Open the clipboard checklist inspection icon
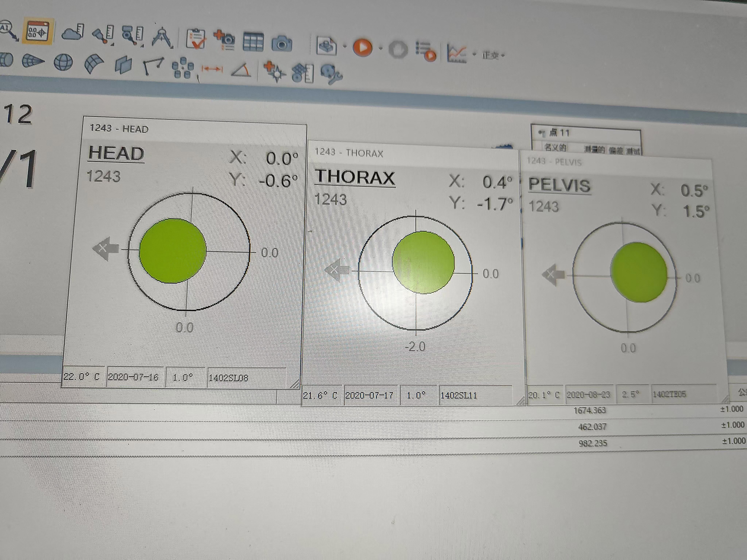747x560 pixels. pyautogui.click(x=196, y=39)
